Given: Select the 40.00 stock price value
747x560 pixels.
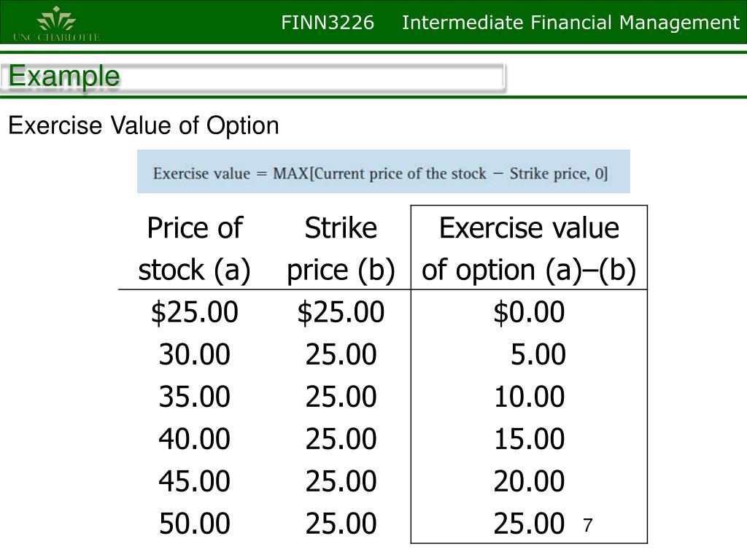Looking at the screenshot, I should [x=194, y=438].
